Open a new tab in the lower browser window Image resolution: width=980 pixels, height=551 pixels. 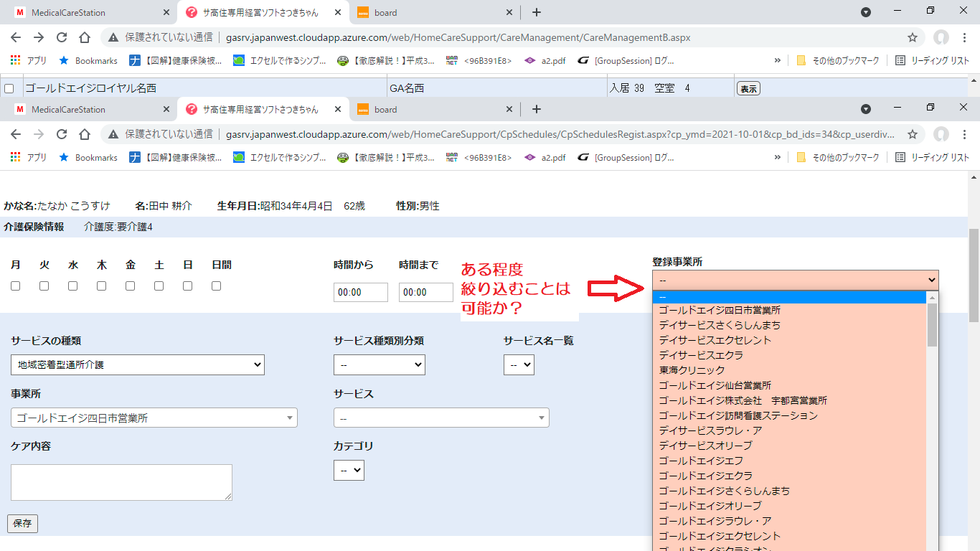click(537, 110)
